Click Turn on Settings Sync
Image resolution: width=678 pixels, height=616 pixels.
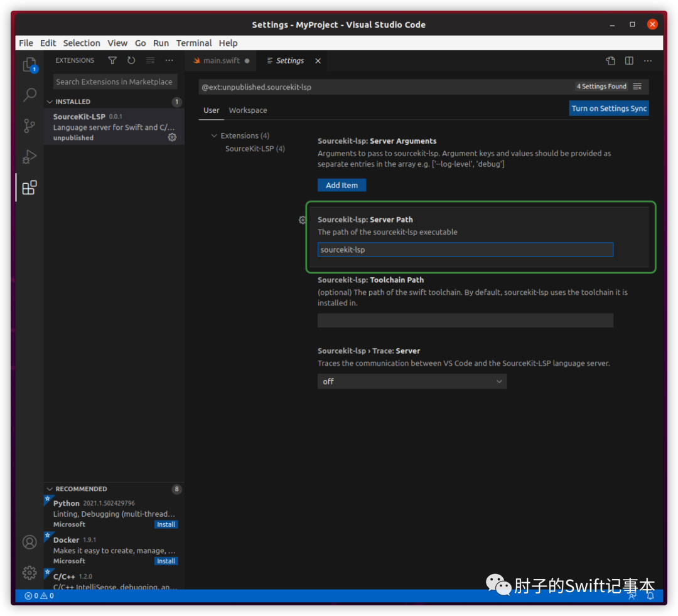[609, 109]
